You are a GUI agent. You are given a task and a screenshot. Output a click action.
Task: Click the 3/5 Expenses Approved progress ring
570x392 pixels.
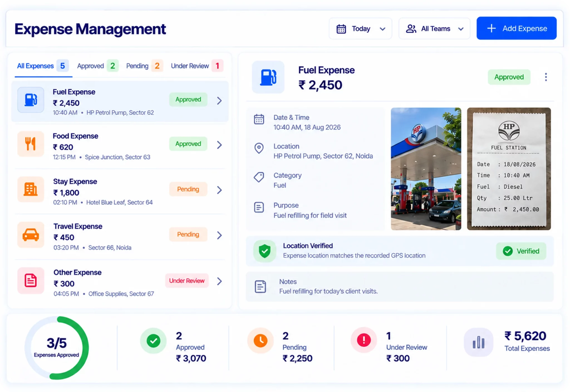(x=56, y=348)
